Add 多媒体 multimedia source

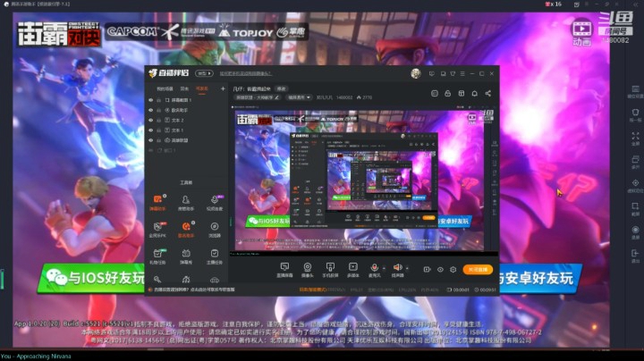[352, 270]
